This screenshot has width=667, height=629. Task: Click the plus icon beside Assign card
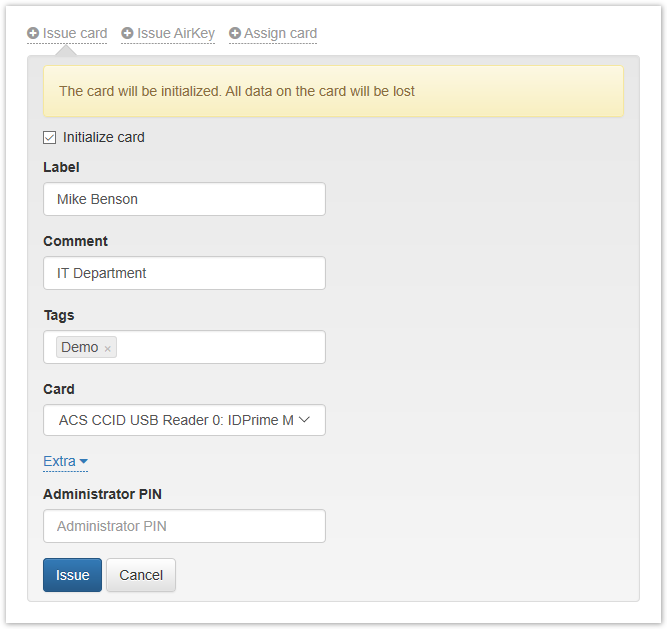[235, 33]
